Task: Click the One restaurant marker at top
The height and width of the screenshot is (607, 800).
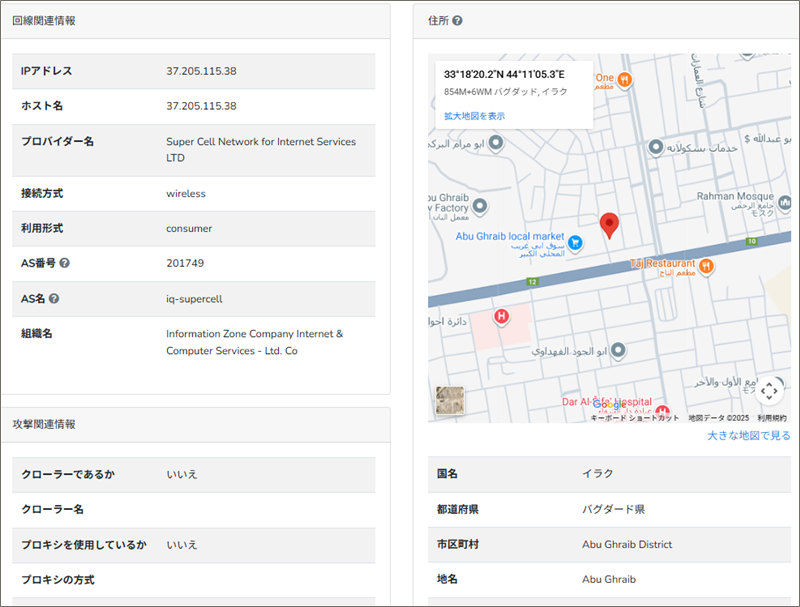Action: pyautogui.click(x=623, y=78)
